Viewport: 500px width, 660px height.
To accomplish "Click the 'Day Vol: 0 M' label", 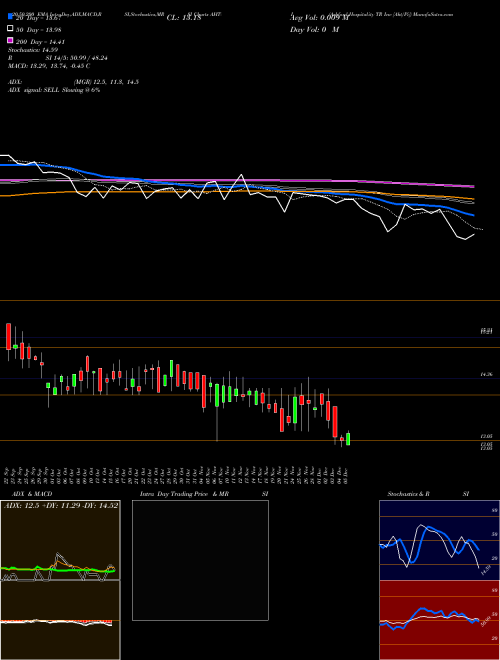I will click(x=314, y=29).
